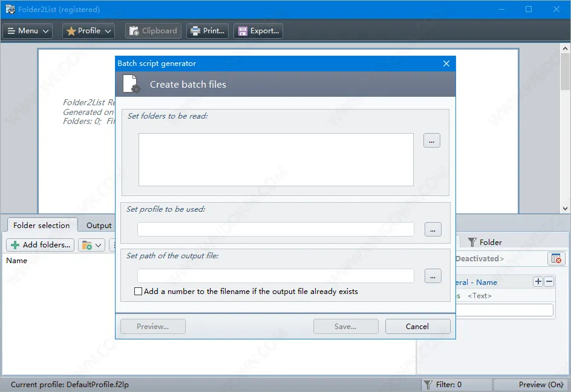Open the add-folder options dropdown
Screen dimensions: 571x392
coord(92,245)
